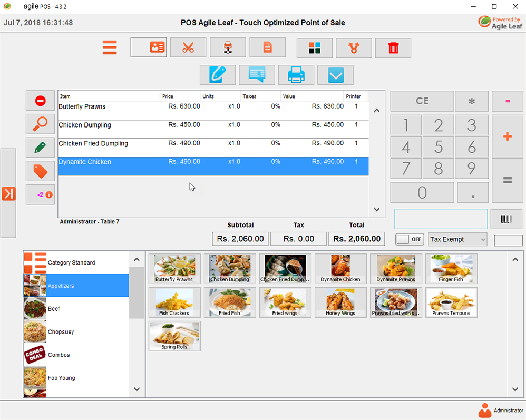Click the orange merge arrows icon
The height and width of the screenshot is (420, 526).
[354, 48]
